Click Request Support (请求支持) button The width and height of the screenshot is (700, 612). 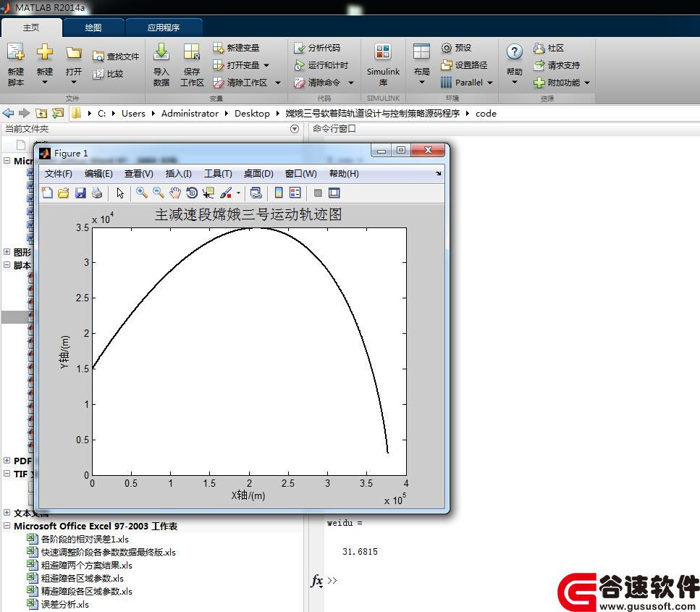tap(557, 65)
